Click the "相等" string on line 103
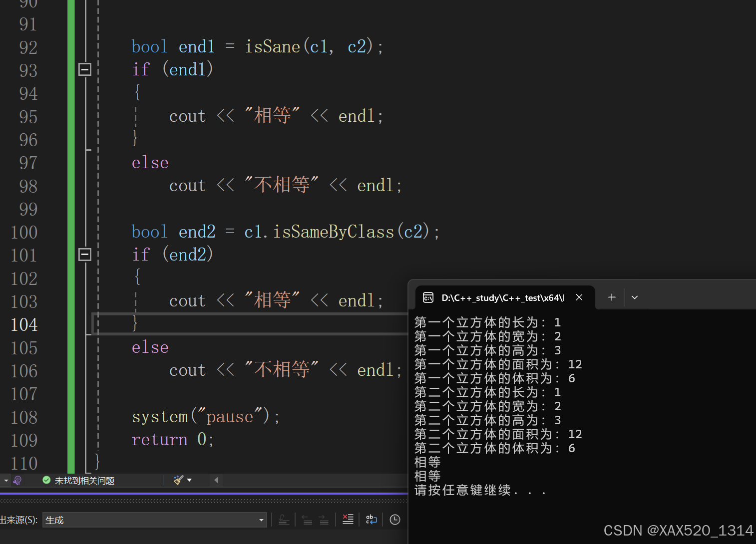 (x=272, y=300)
